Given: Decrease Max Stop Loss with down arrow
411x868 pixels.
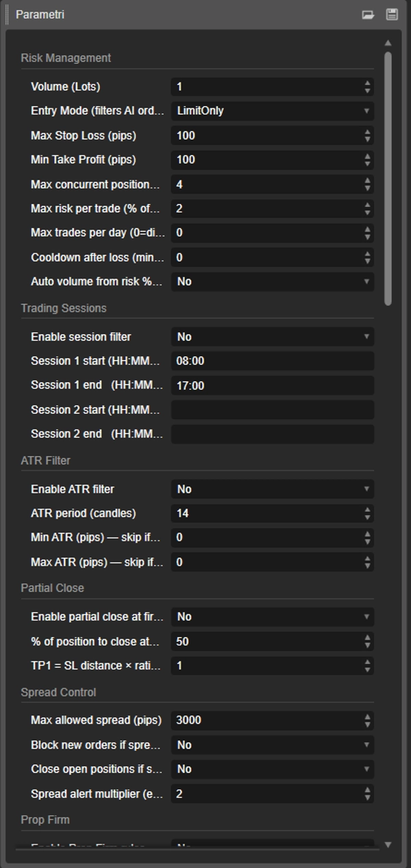Looking at the screenshot, I should [x=368, y=139].
